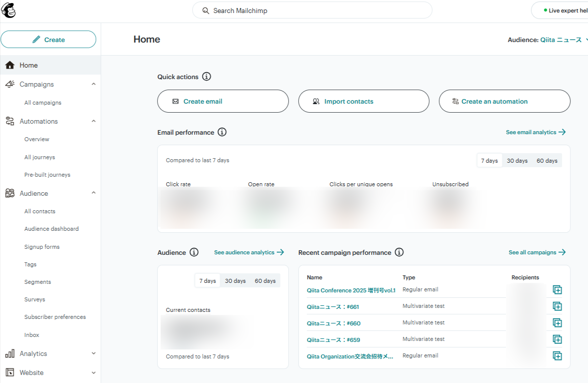
Task: Follow See email analytics link
Action: (x=536, y=132)
